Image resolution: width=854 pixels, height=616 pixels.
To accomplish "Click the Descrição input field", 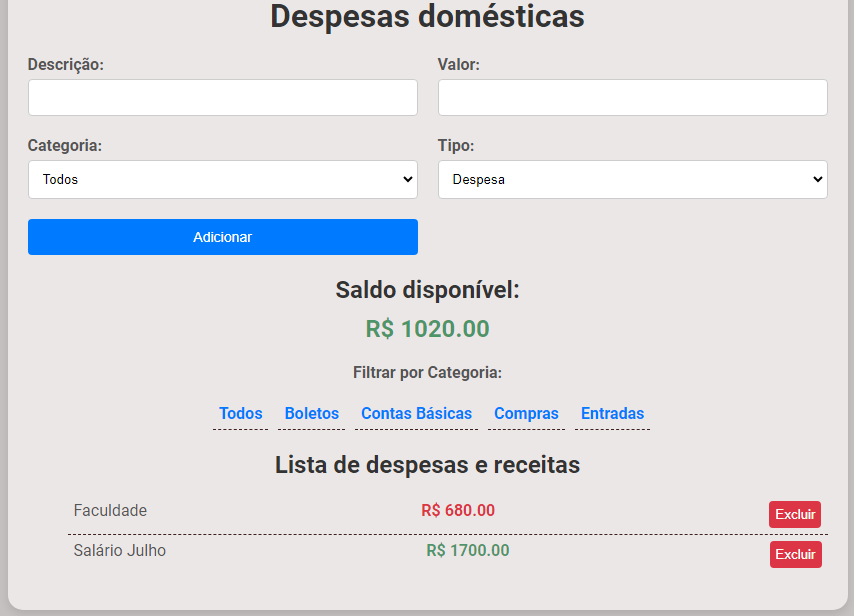I will (x=222, y=98).
